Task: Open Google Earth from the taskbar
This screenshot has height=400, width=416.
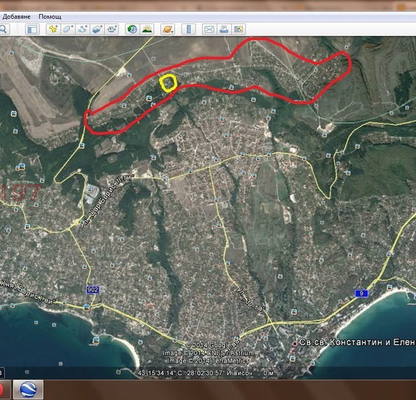Action: tap(28, 390)
